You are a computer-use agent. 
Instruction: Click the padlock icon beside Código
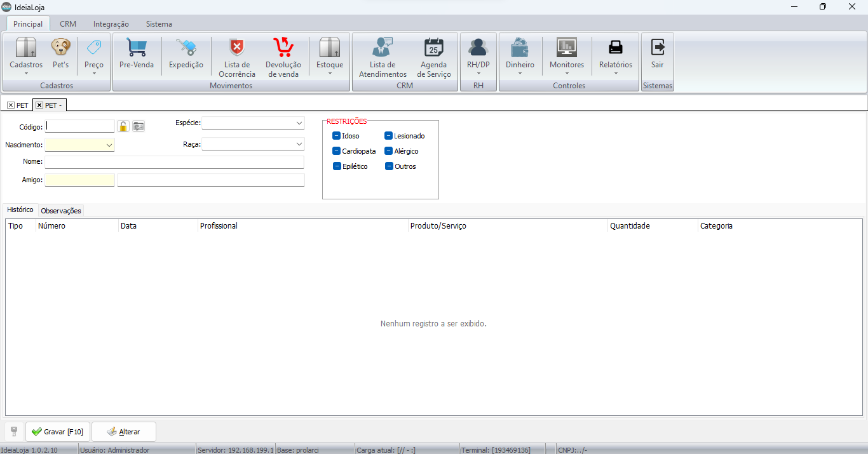123,126
